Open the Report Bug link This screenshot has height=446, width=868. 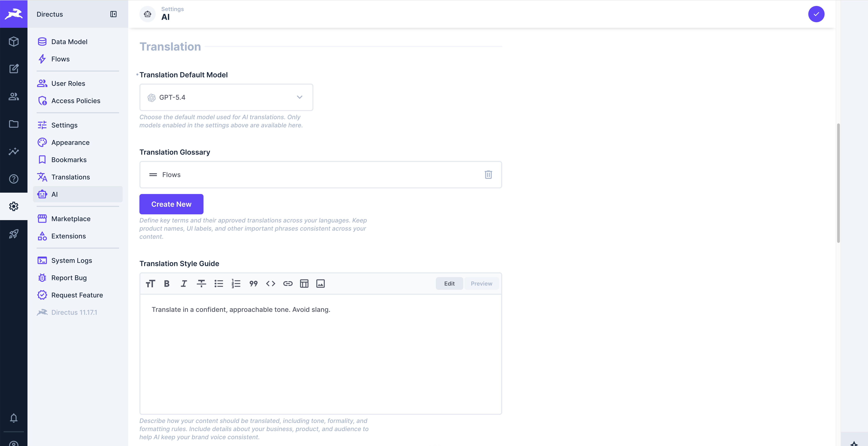click(69, 278)
